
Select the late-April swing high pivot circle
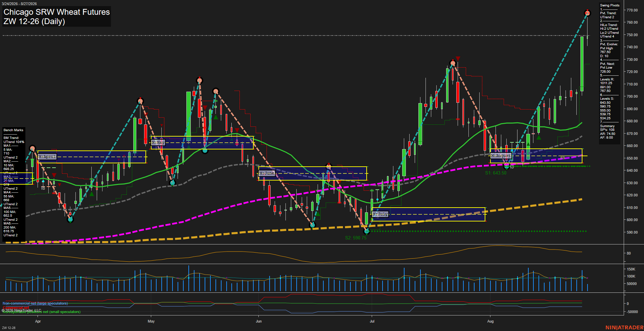(x=140, y=101)
